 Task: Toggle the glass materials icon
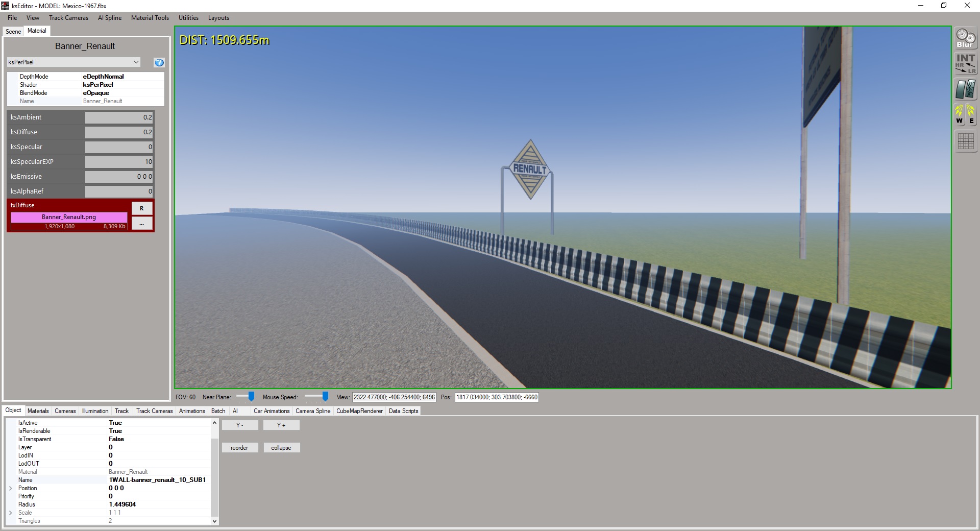[965, 89]
